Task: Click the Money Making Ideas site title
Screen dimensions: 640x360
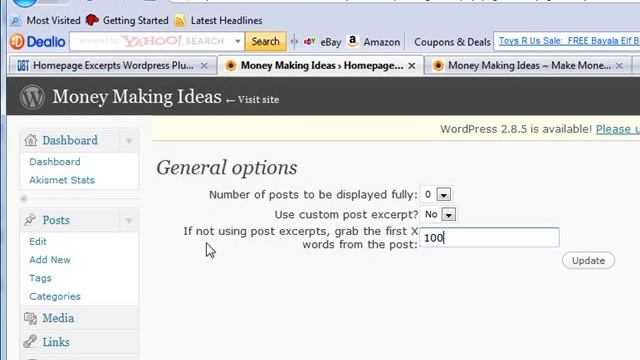Action: pyautogui.click(x=137, y=97)
